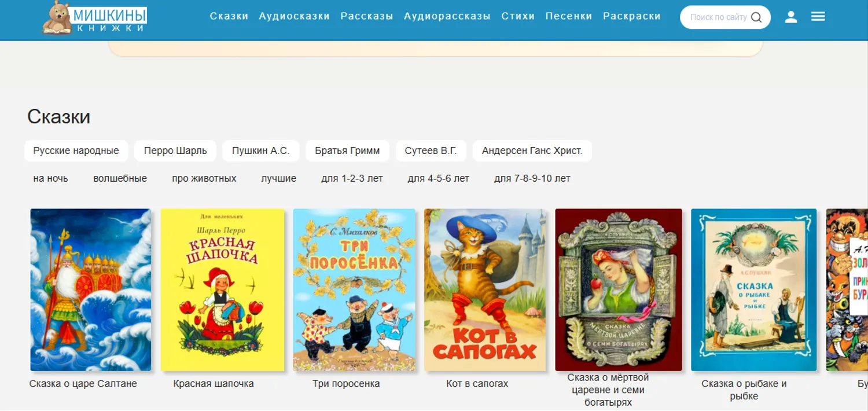Click the Красная шапочка title text

click(x=214, y=384)
